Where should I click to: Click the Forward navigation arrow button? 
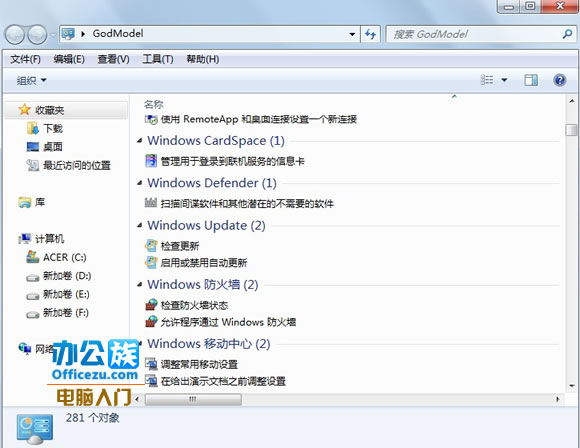[37, 35]
